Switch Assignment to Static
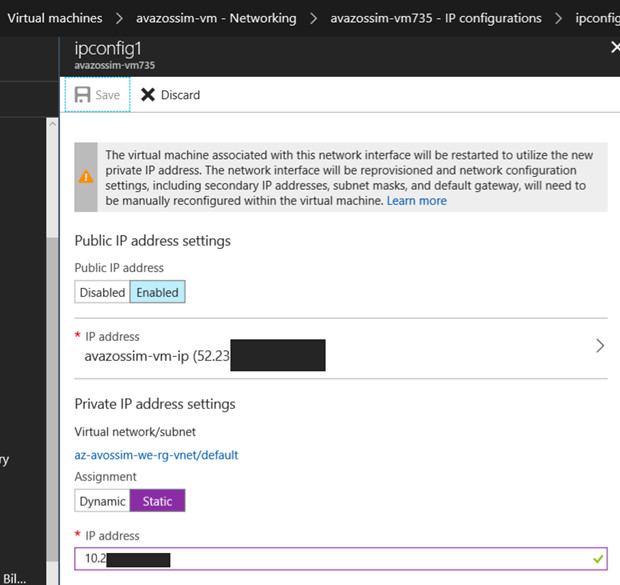The width and height of the screenshot is (620, 585). click(157, 501)
